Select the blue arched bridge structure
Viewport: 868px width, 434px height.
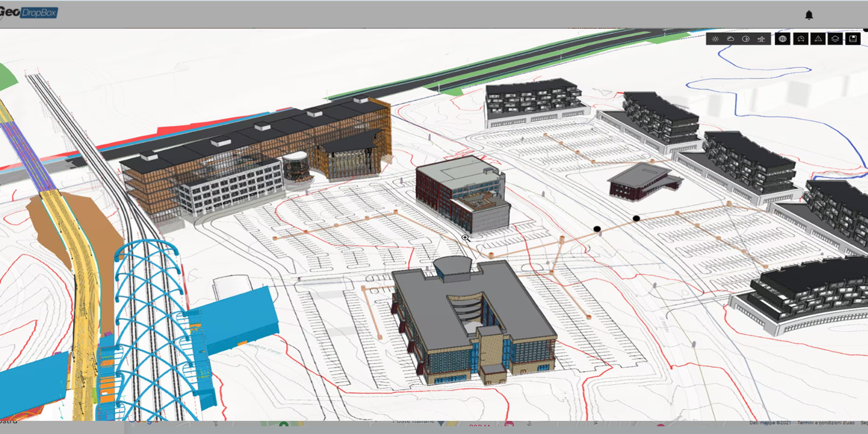(151, 312)
